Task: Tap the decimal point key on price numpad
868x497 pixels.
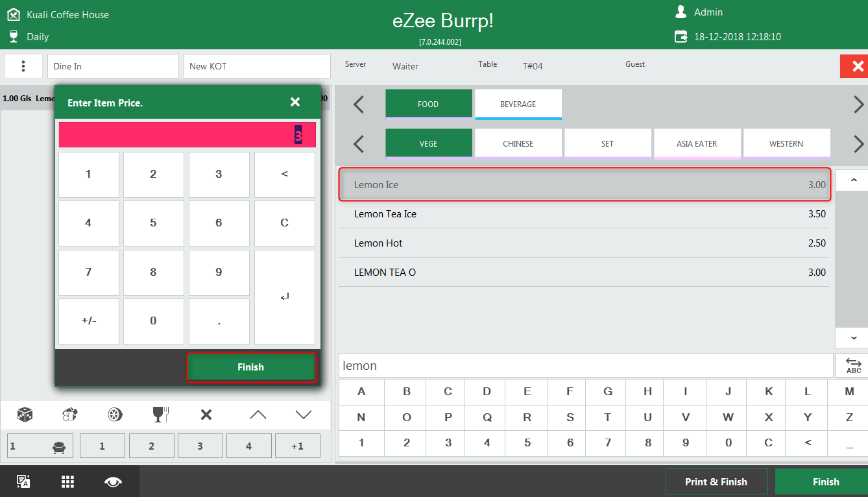Action: (x=219, y=321)
